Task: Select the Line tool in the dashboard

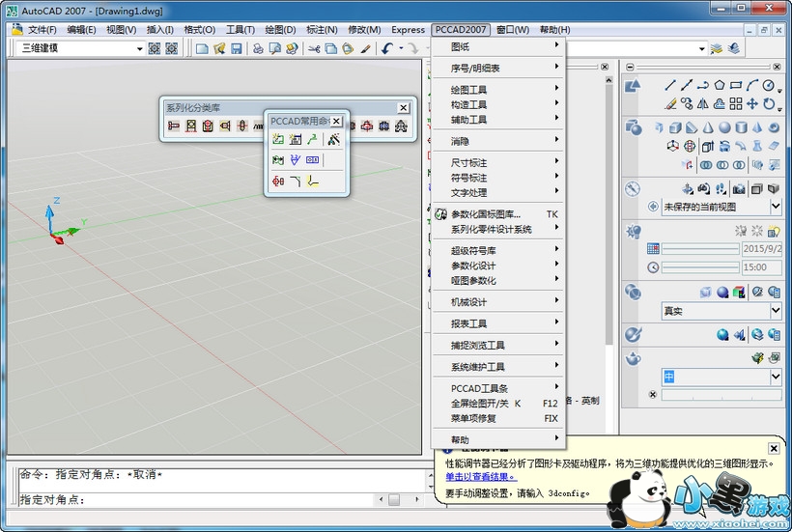Action: pos(671,85)
